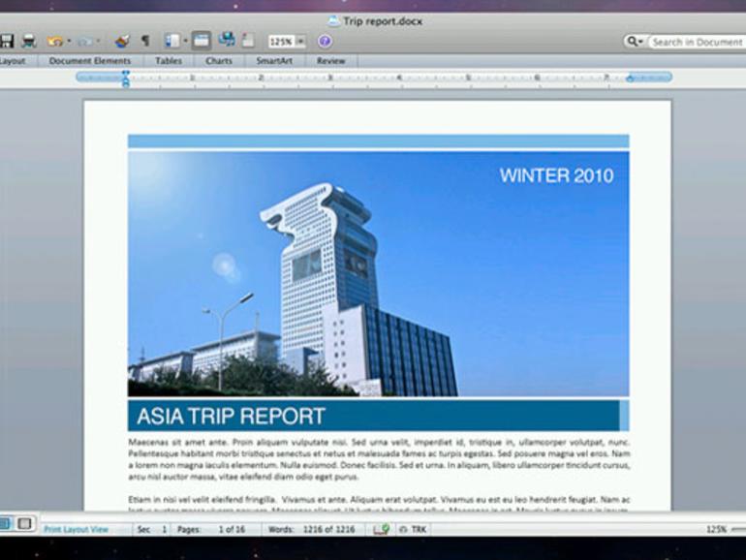Toggle the Sidebar pane button
This screenshot has width=746, height=560.
click(x=171, y=41)
